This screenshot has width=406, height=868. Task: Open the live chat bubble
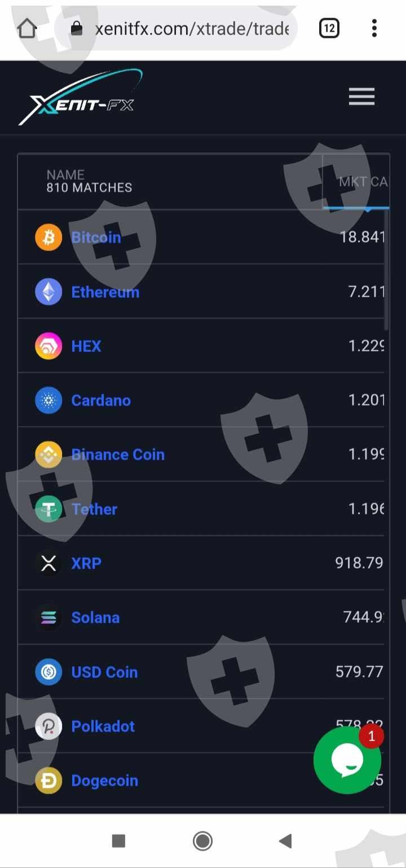[x=347, y=760]
